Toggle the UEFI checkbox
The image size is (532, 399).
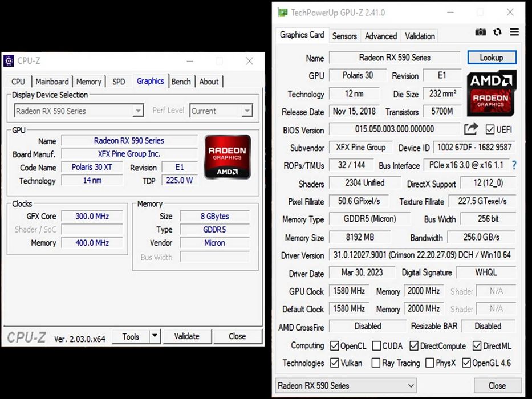[490, 129]
